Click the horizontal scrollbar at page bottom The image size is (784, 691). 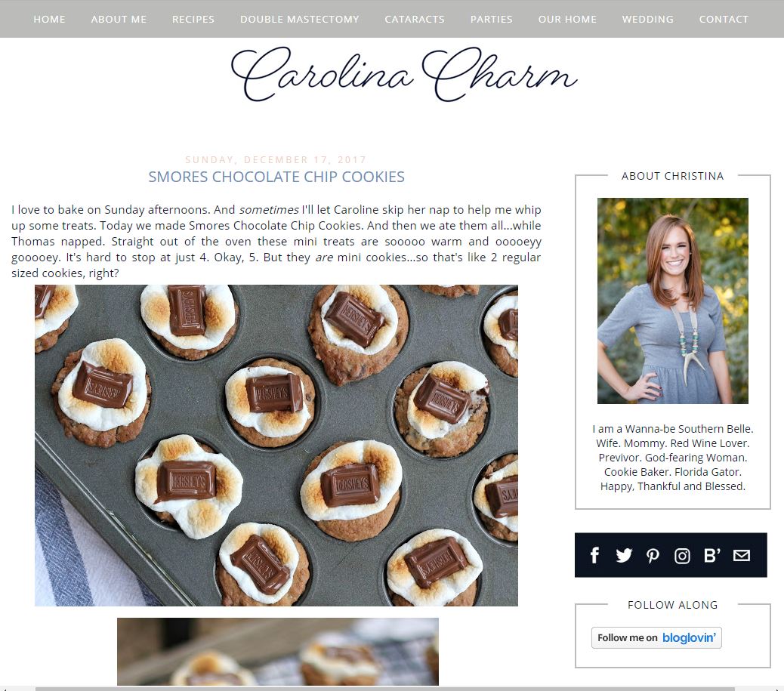click(x=385, y=689)
